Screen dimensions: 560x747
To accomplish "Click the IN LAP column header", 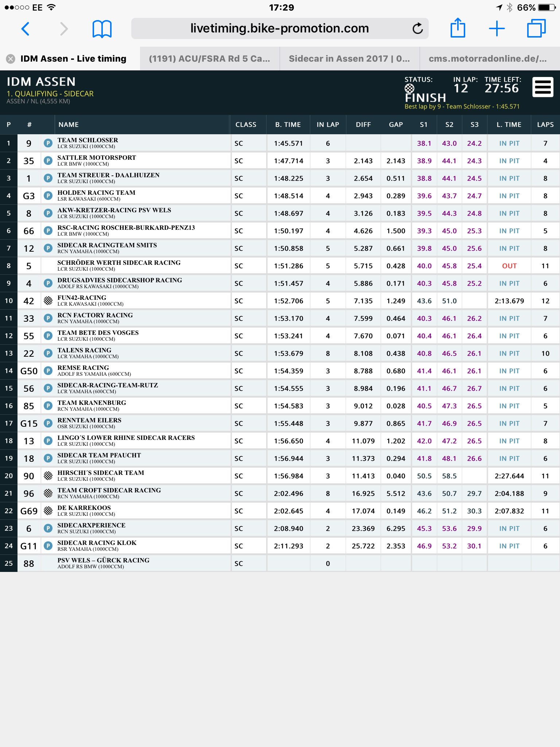I will tap(328, 125).
